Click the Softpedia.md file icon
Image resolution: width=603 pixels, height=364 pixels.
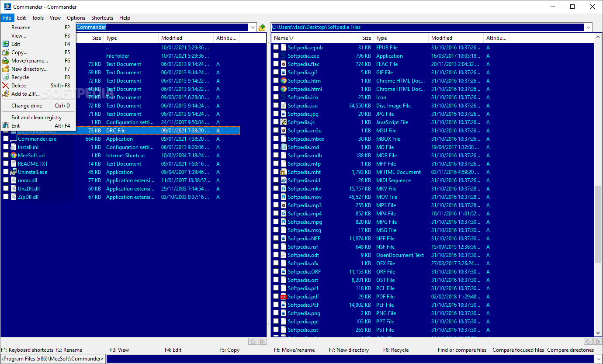[283, 147]
